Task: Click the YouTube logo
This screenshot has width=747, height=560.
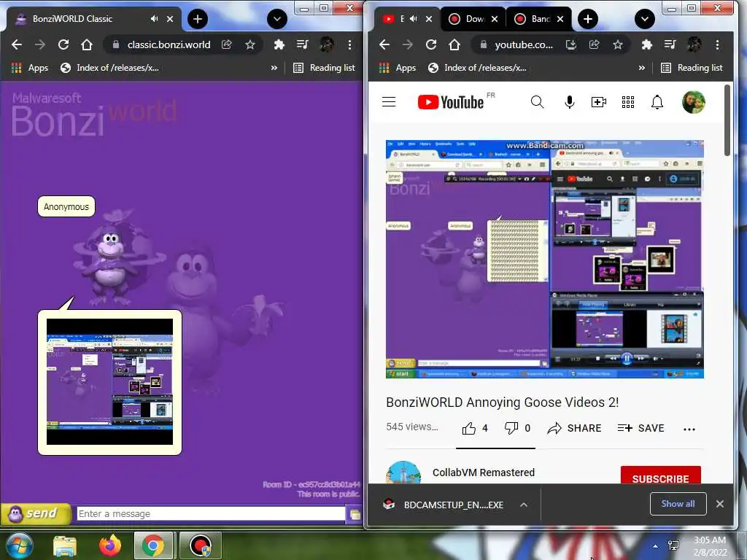Action: (451, 102)
